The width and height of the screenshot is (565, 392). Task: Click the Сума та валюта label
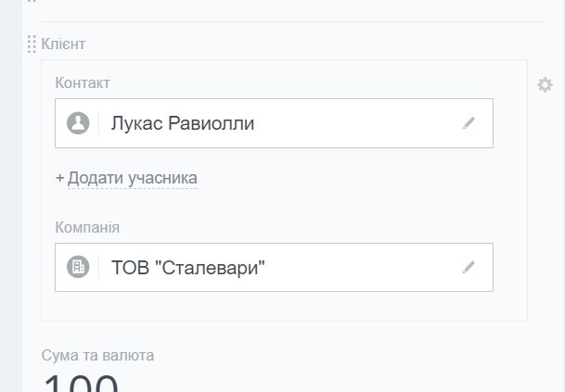[x=97, y=355]
